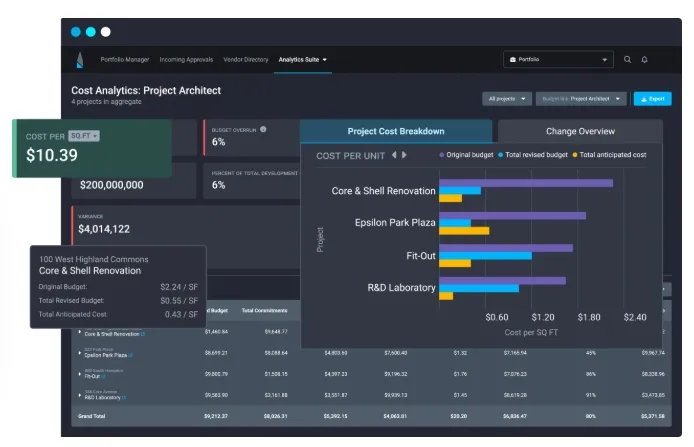Expand the Fit-Out table row
The width and height of the screenshot is (694, 447).
(80, 374)
